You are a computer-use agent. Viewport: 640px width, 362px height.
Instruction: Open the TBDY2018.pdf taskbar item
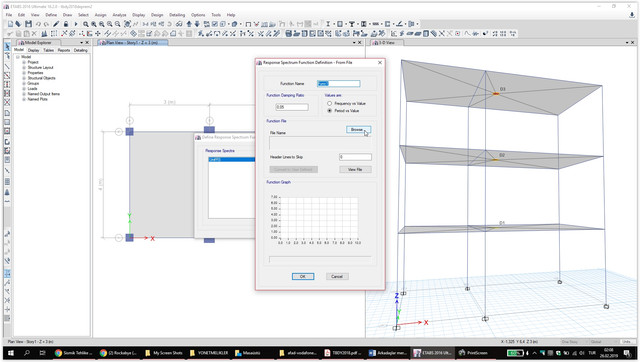pos(342,353)
